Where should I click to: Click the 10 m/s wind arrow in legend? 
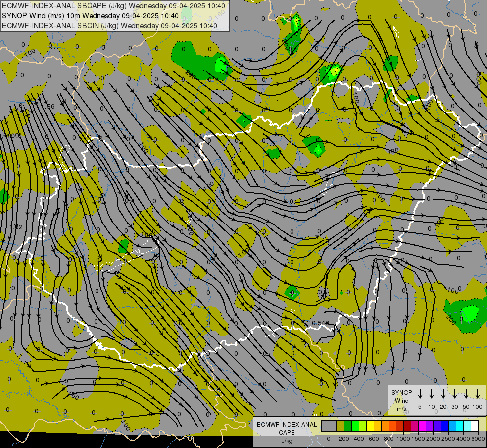click(431, 393)
